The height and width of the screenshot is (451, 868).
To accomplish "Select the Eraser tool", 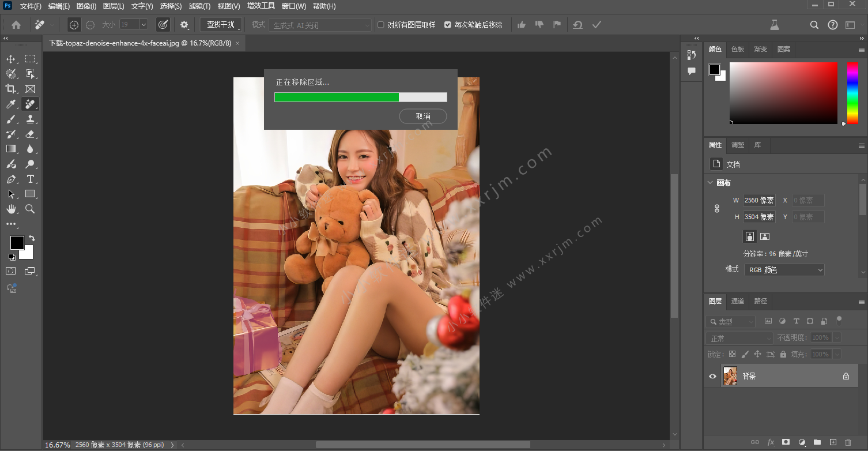I will pos(30,134).
